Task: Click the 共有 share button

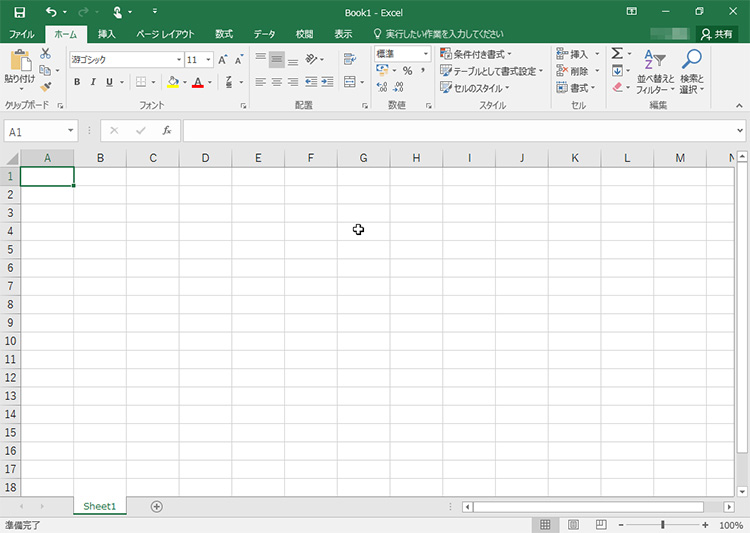Action: coord(717,34)
